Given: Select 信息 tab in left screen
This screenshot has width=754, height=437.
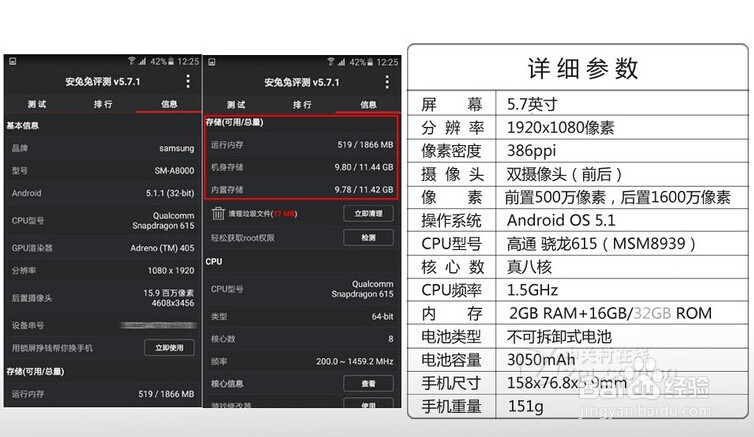Looking at the screenshot, I should coord(169,104).
